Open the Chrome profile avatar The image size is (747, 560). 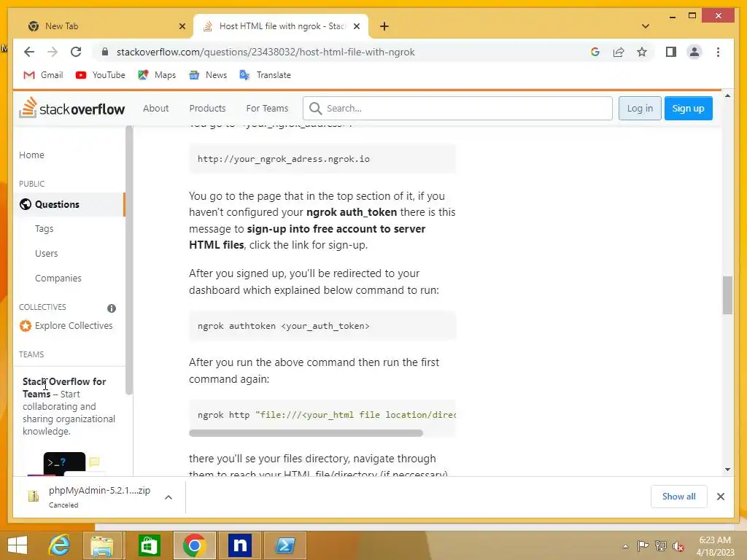tap(694, 52)
